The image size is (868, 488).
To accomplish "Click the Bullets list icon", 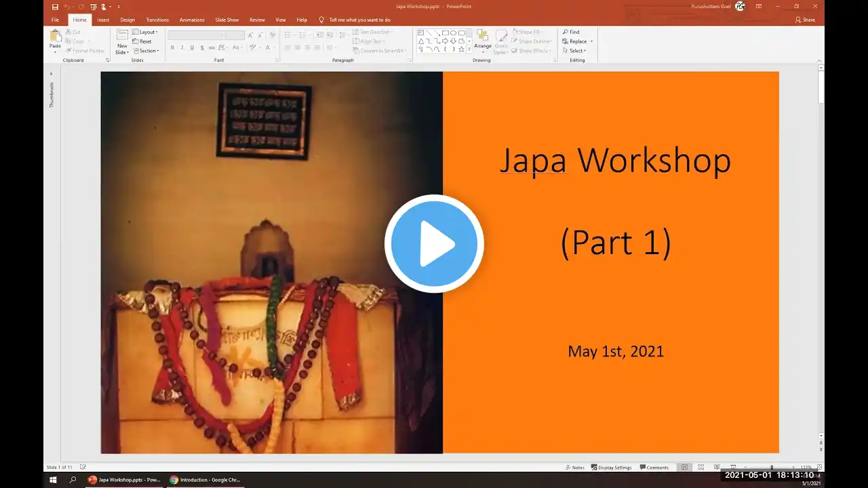I will click(x=289, y=35).
